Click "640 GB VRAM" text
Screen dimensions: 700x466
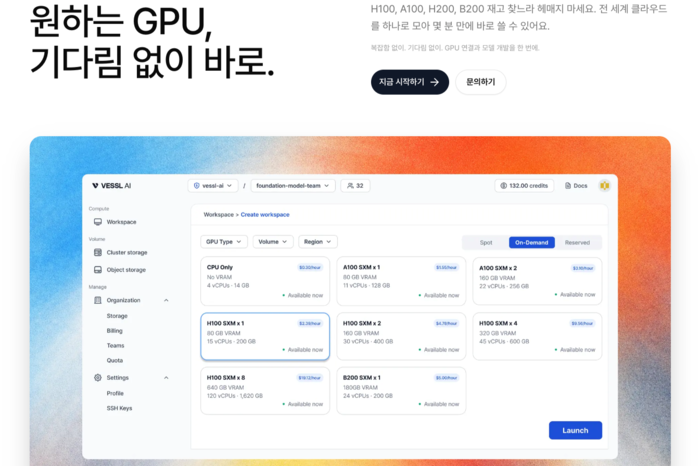click(x=225, y=387)
